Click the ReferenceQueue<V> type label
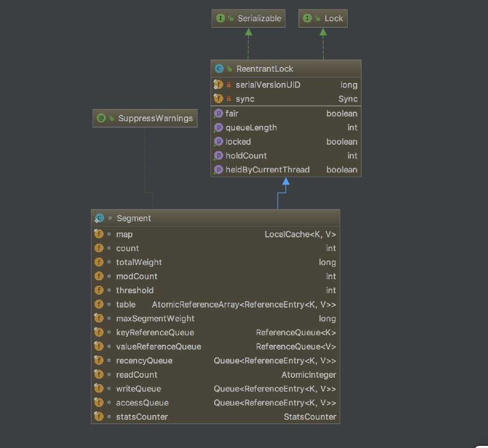 coord(296,346)
